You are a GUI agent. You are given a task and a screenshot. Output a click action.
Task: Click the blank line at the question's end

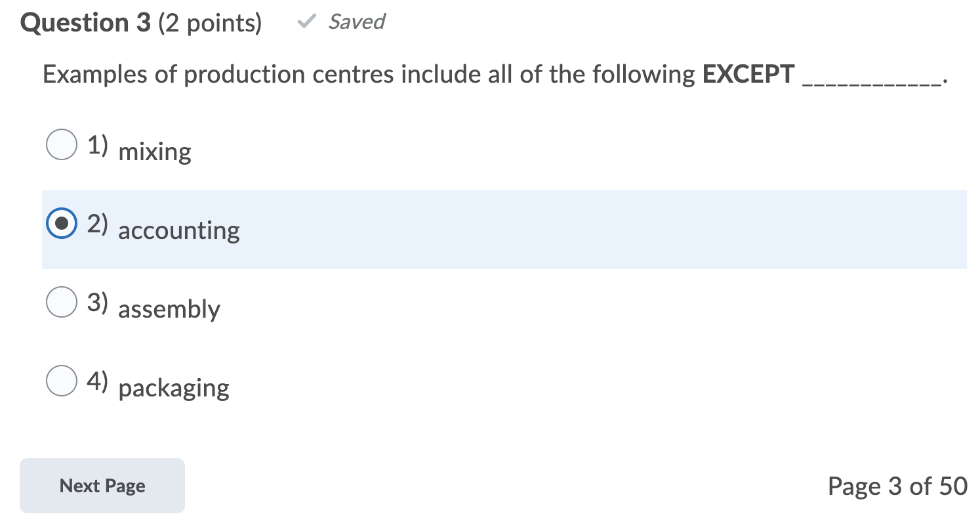coord(872,79)
